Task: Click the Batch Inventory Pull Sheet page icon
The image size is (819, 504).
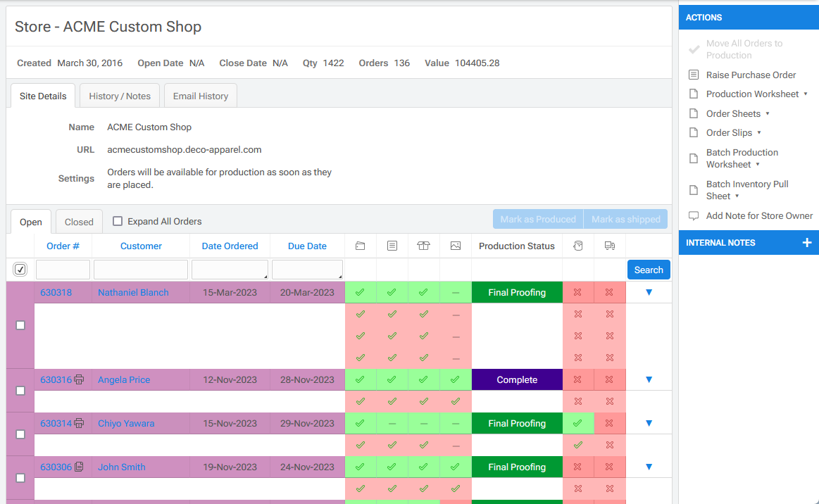Action: tap(694, 190)
